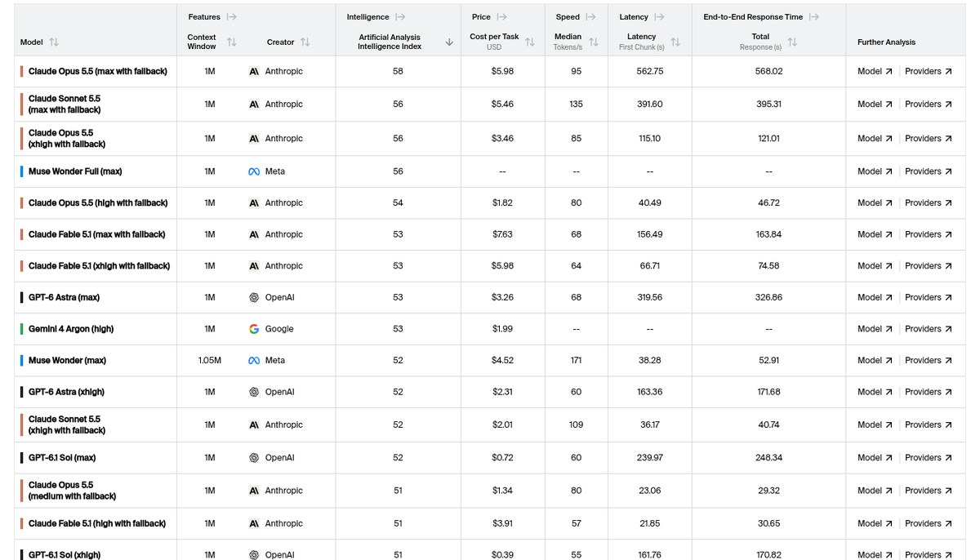This screenshot has width=980, height=560.
Task: Click the OpenAI logo in the GPT-6.1 Sol (max) row
Action: coord(254,458)
